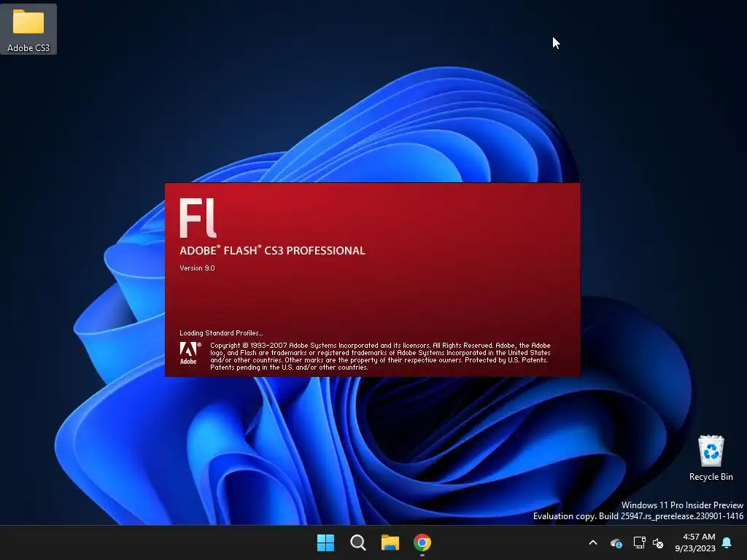The image size is (747, 560).
Task: Open the network display tray icon
Action: point(639,542)
